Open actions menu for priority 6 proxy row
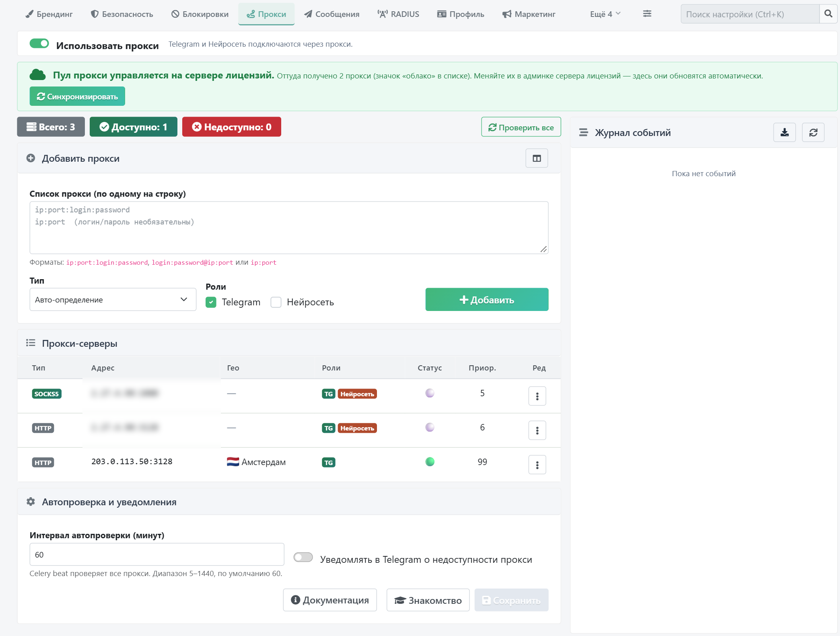This screenshot has height=636, width=840. [x=537, y=430]
